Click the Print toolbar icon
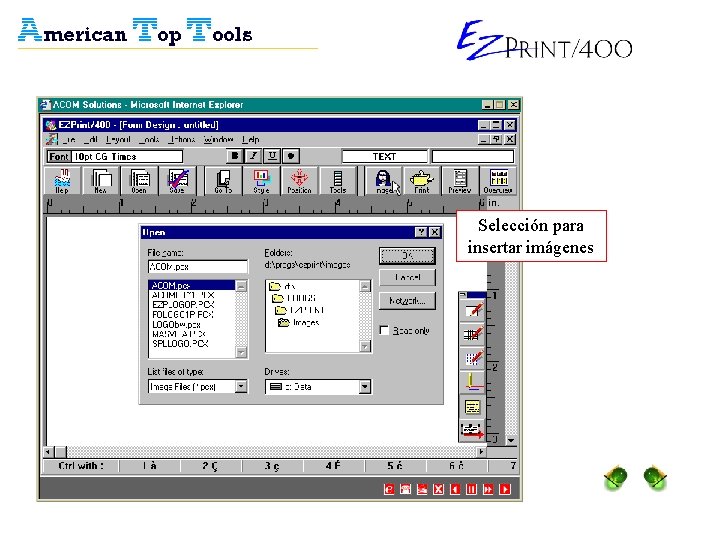720x540 pixels. pos(422,181)
